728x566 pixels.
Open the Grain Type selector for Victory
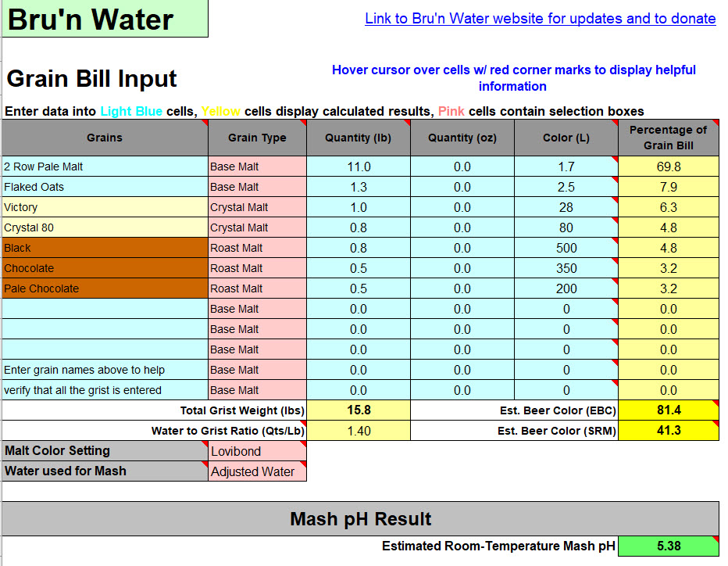coord(257,207)
